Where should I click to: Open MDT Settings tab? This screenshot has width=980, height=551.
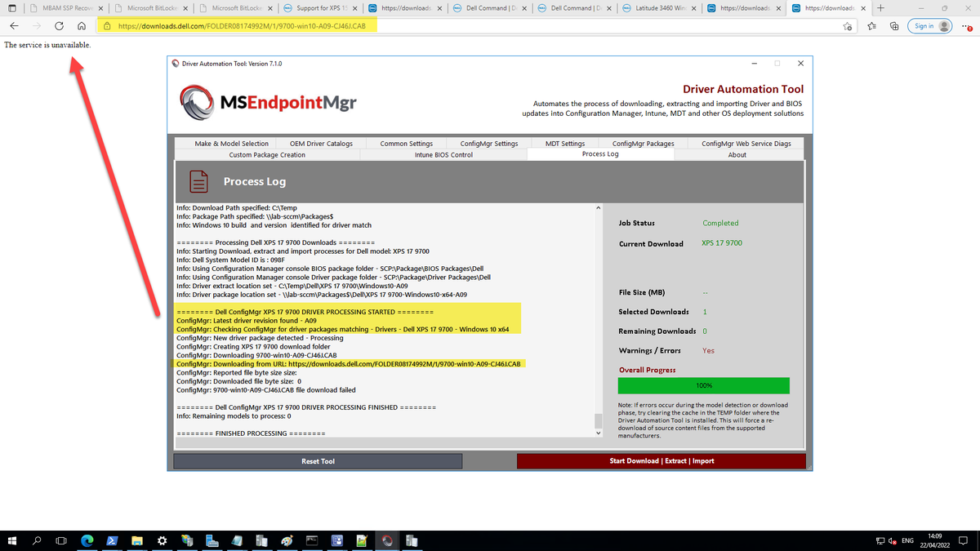pos(565,144)
